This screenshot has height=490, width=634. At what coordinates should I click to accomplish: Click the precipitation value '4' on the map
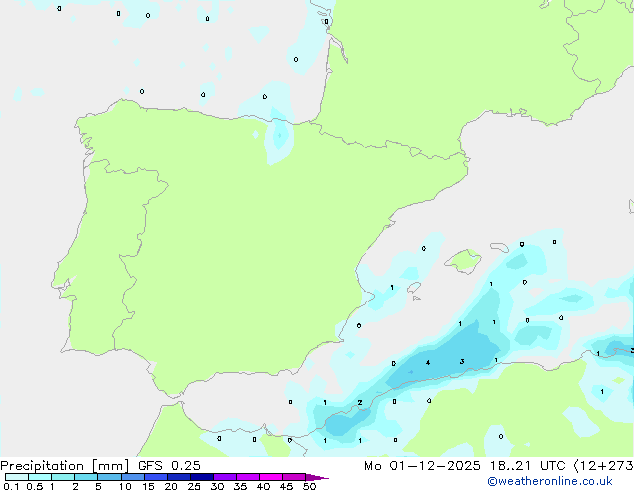point(428,363)
